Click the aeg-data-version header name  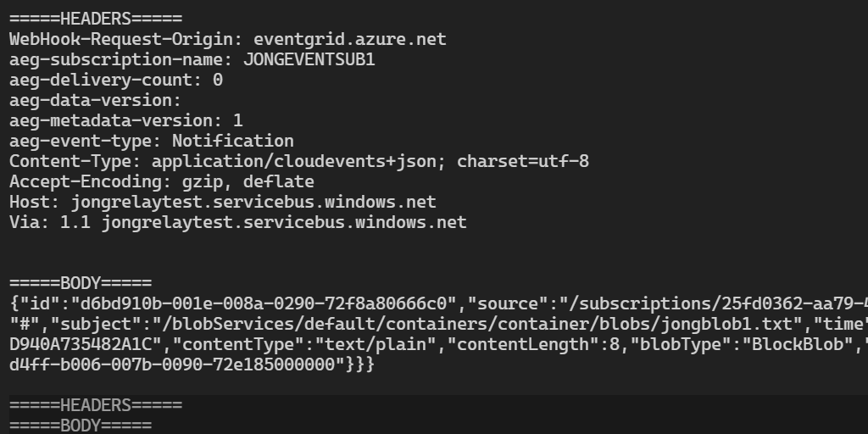(91, 100)
